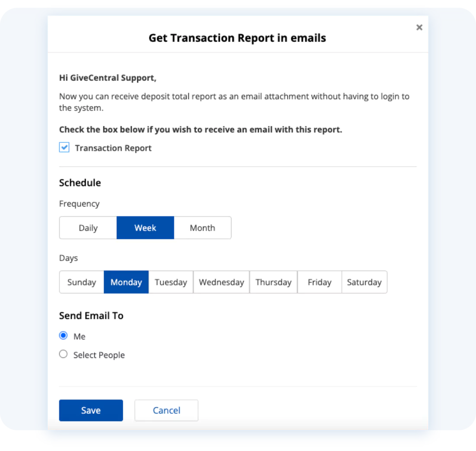
Task: Click the filled radio circle beside Me
Action: tap(63, 335)
